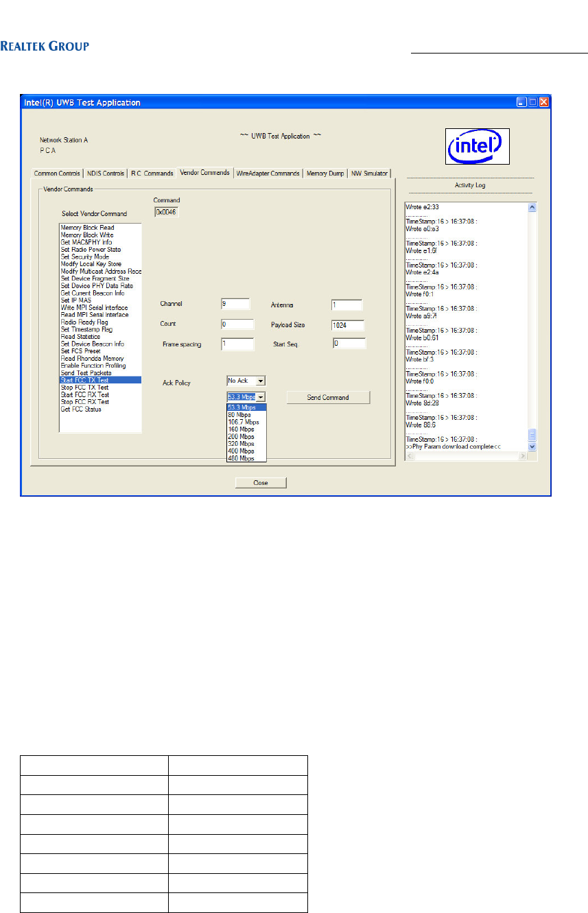Select Memory Block Read command
The height and width of the screenshot is (913, 588).
tap(100, 228)
